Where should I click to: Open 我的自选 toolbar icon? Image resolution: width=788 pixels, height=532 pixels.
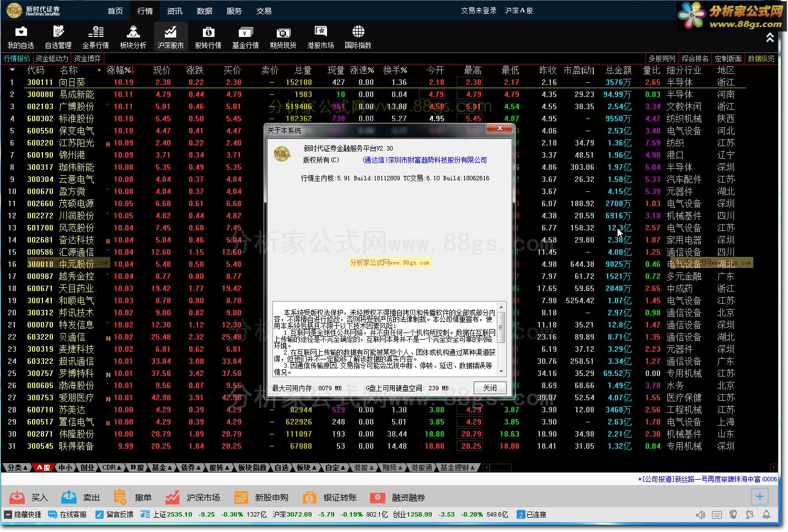20,37
